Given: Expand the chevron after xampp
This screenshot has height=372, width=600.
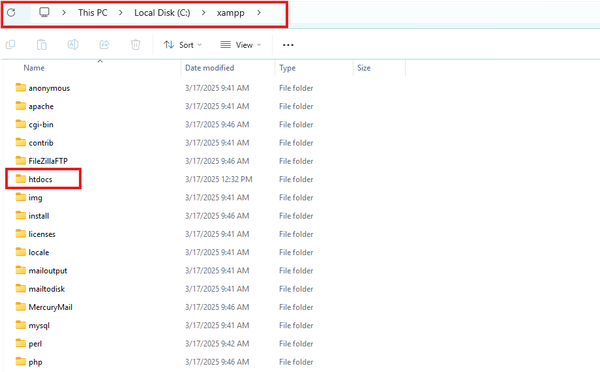Looking at the screenshot, I should pyautogui.click(x=259, y=13).
